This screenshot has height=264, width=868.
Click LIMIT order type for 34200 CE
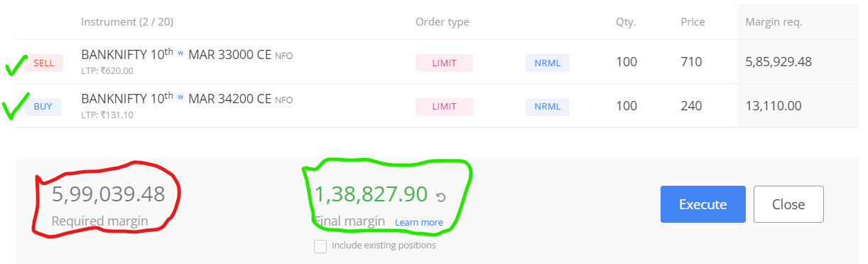(444, 107)
